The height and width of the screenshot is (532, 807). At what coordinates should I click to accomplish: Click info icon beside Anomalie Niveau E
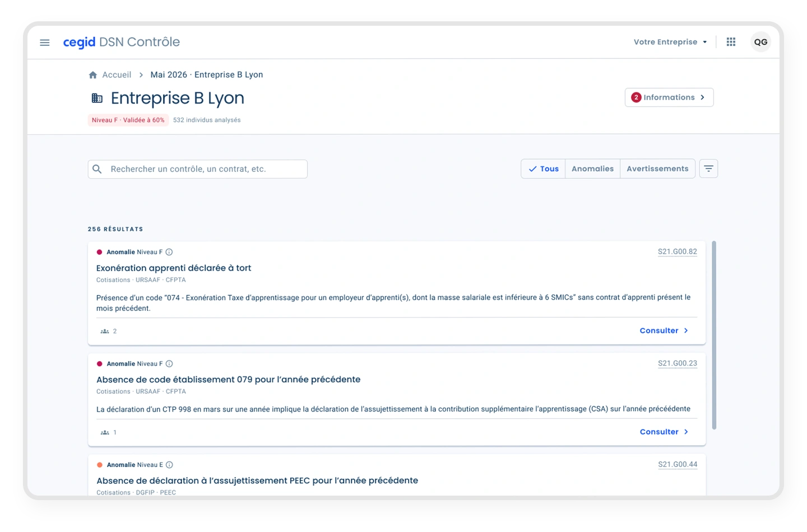point(169,465)
